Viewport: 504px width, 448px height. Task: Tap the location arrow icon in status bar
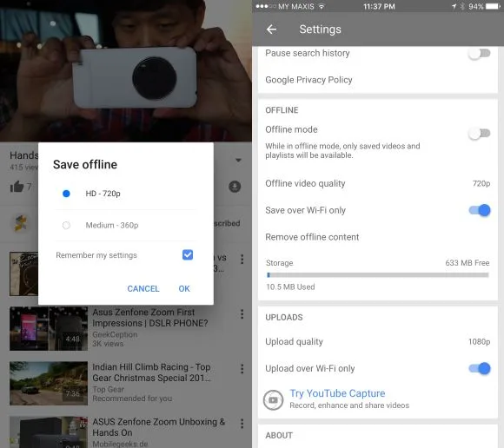coord(454,6)
